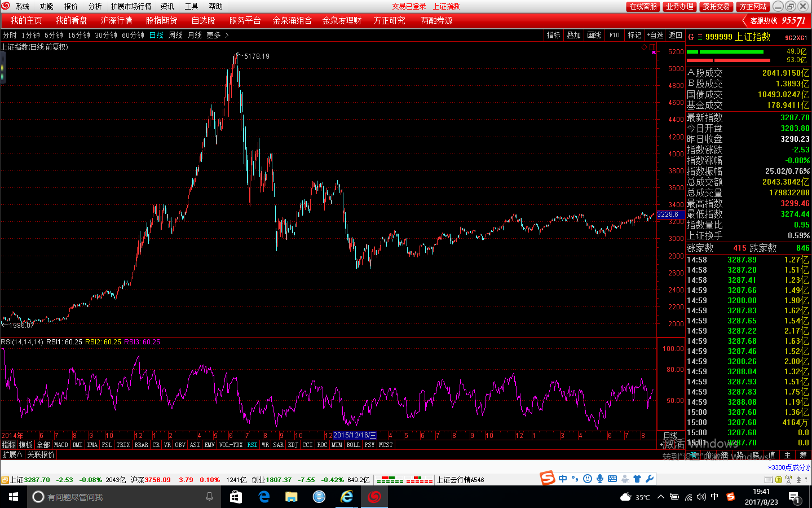Open the 指标 chart toolbar option

(x=554, y=35)
